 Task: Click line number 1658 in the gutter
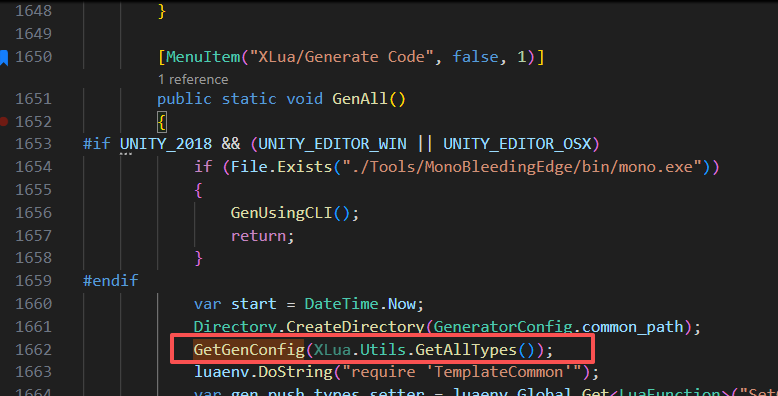(33, 258)
